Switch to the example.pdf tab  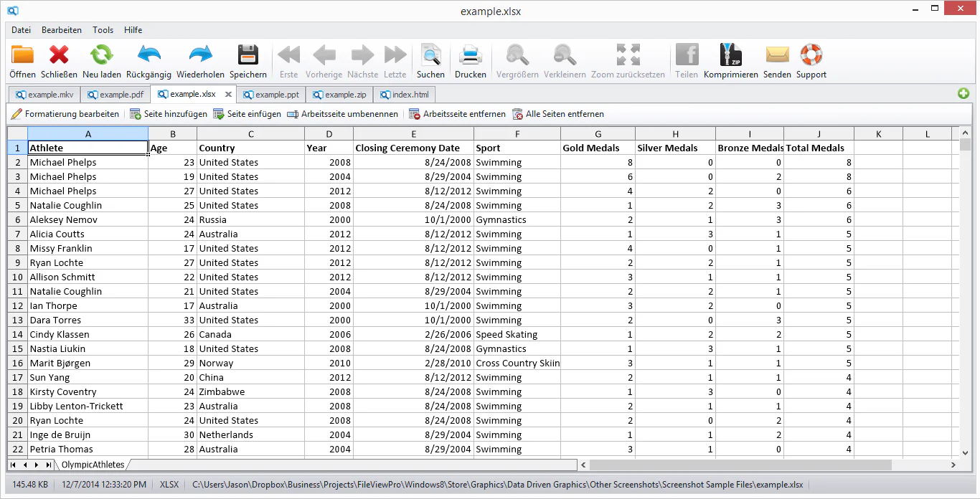tap(115, 95)
